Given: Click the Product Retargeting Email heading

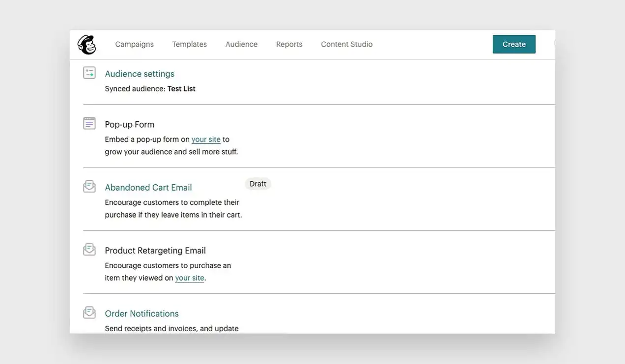Looking at the screenshot, I should 155,251.
